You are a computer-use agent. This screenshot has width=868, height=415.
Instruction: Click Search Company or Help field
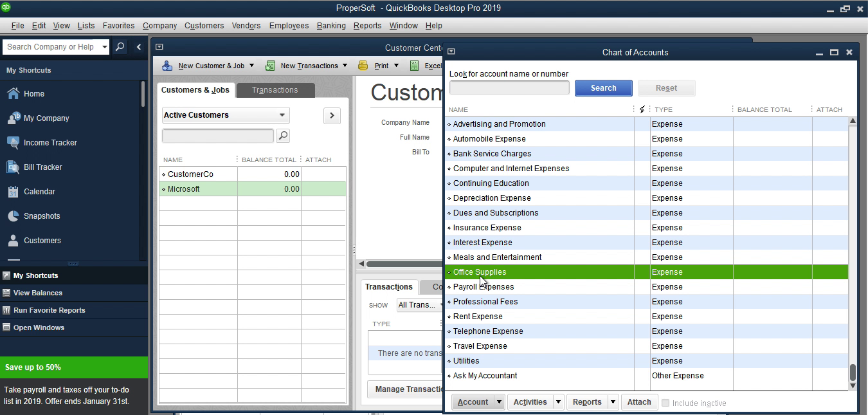(x=51, y=47)
